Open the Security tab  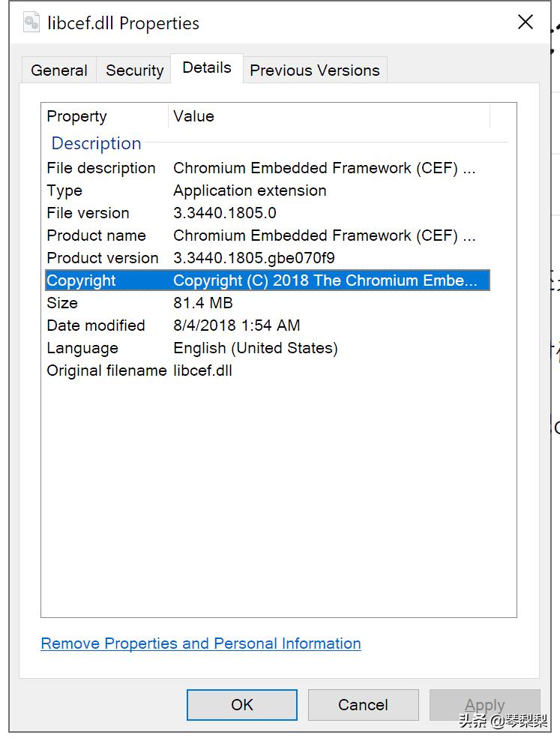tap(134, 70)
